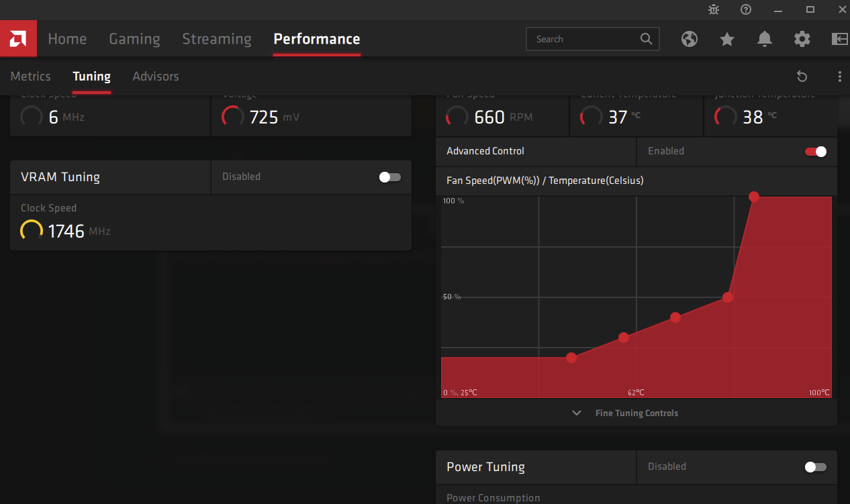Open favorites star icon
850x504 pixels.
click(727, 39)
